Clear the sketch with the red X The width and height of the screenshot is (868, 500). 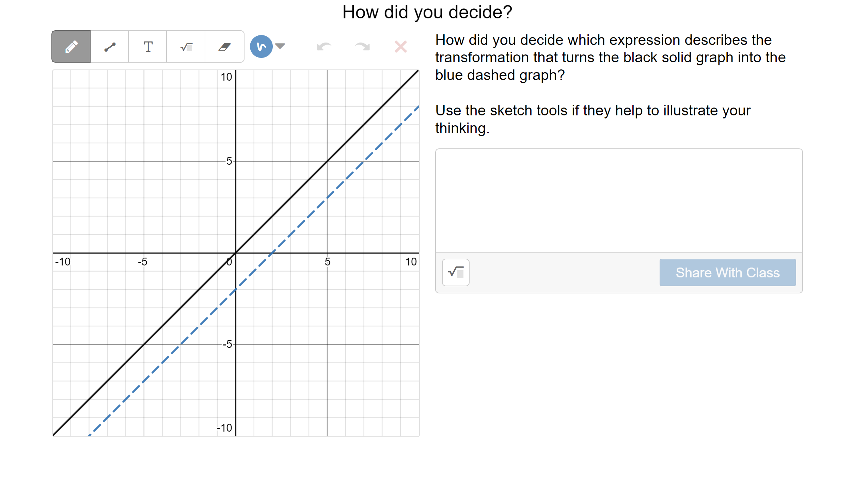click(x=400, y=46)
